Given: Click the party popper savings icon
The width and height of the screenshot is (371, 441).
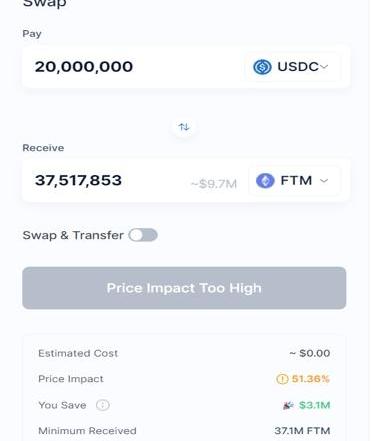Looking at the screenshot, I should point(288,405).
